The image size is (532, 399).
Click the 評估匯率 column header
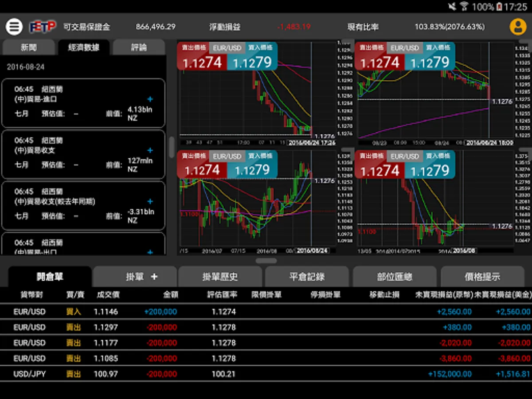[x=222, y=294]
